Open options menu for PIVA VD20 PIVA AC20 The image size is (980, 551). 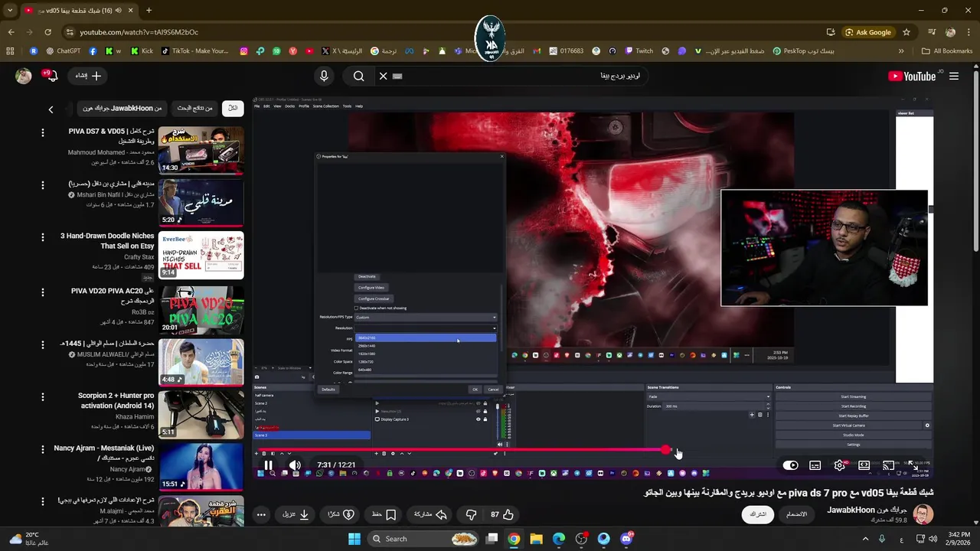[43, 292]
